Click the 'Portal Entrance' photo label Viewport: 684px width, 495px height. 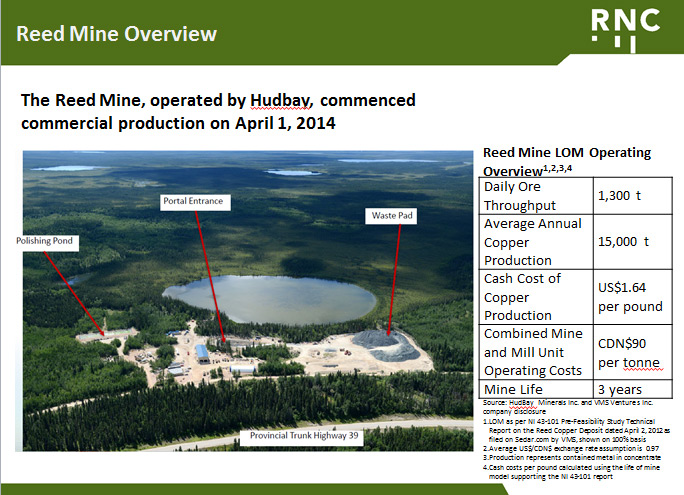pos(195,202)
